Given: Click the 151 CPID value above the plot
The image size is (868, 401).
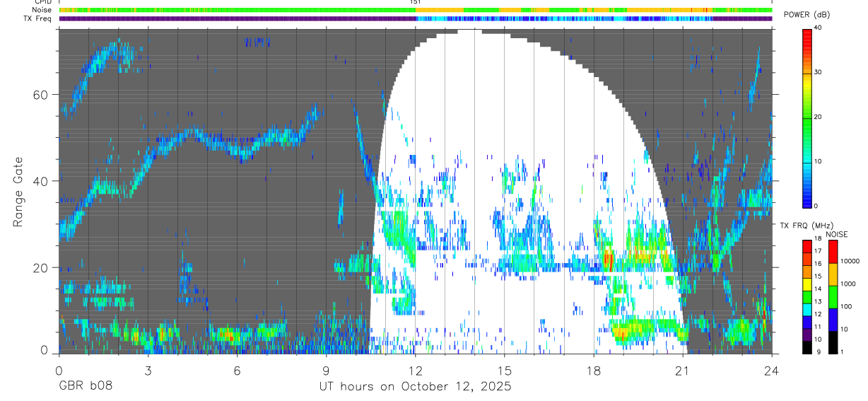Looking at the screenshot, I should (x=416, y=3).
